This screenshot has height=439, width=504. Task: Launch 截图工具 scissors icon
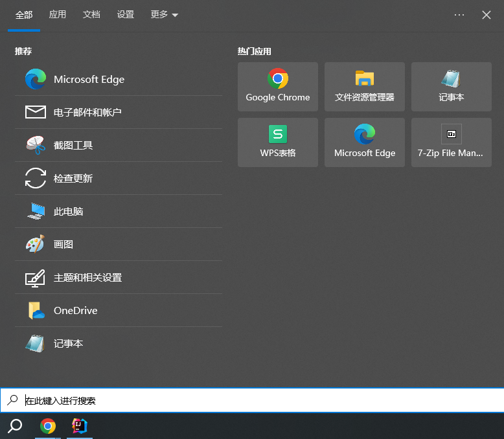[36, 145]
